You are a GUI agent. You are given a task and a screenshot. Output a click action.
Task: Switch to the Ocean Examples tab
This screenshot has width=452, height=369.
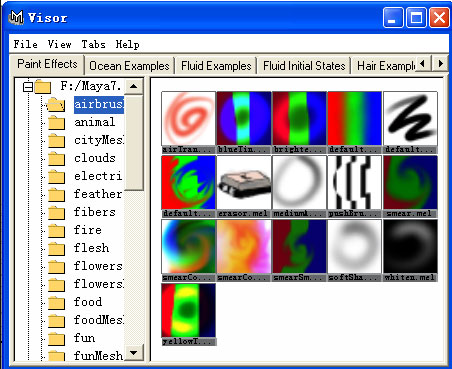pos(129,66)
